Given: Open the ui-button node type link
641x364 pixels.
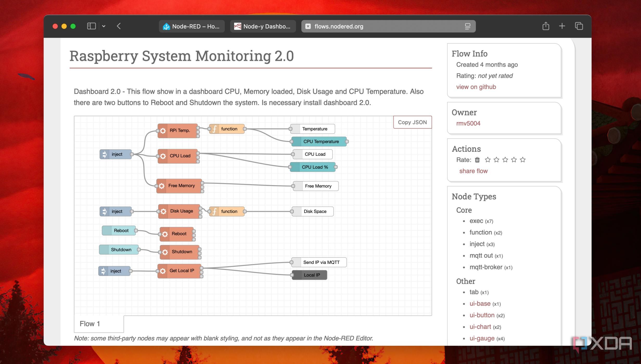Looking at the screenshot, I should click(x=482, y=315).
